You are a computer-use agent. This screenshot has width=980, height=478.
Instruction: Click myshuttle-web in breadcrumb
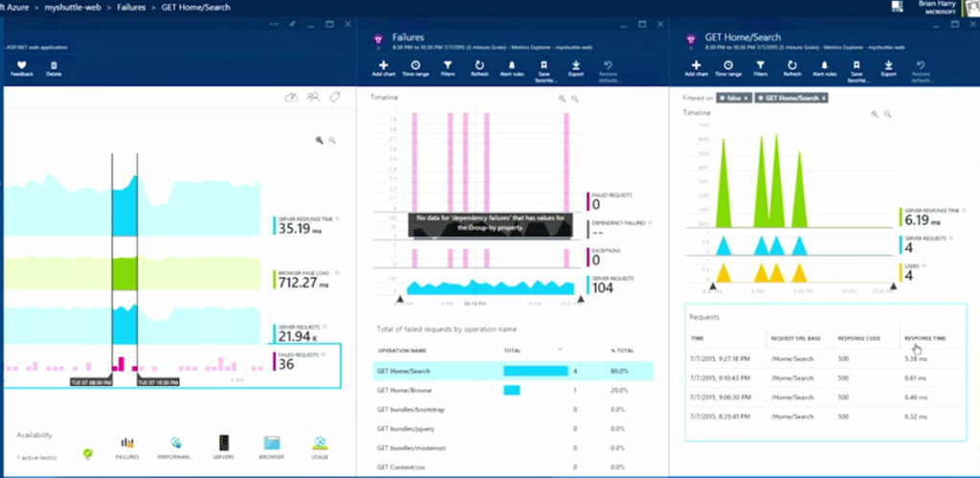click(73, 8)
